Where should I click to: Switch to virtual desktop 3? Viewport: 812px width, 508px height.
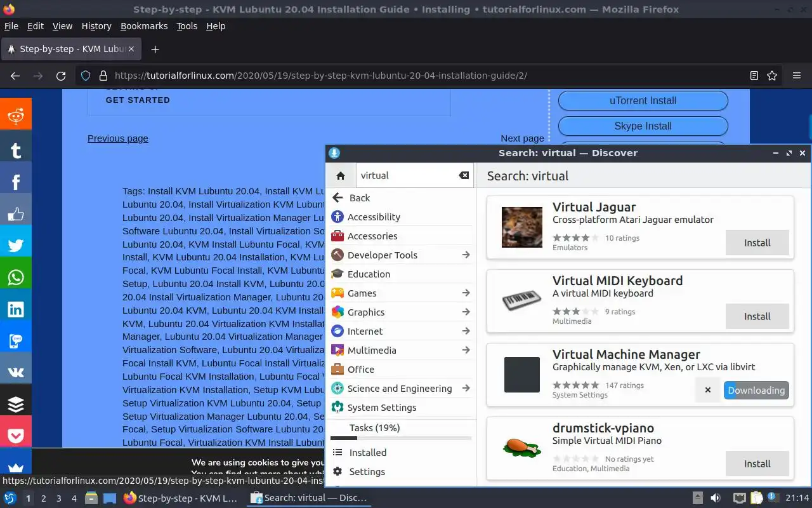click(58, 498)
